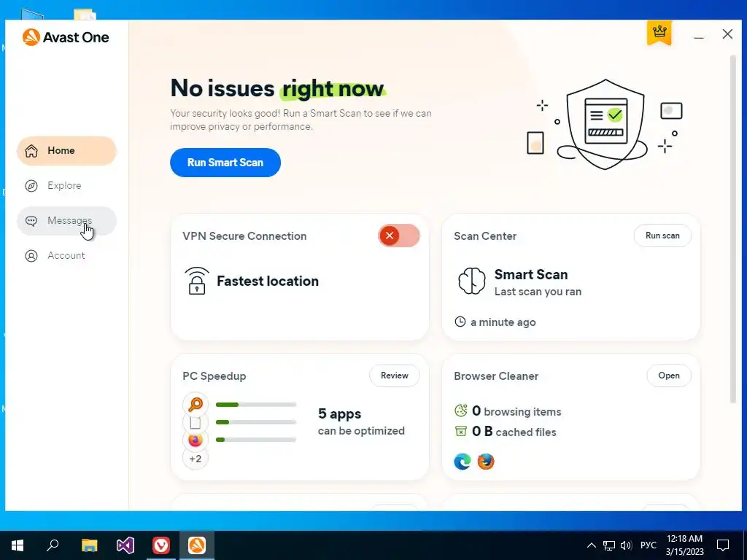
Task: Click the +2 more apps badge
Action: [x=196, y=459]
